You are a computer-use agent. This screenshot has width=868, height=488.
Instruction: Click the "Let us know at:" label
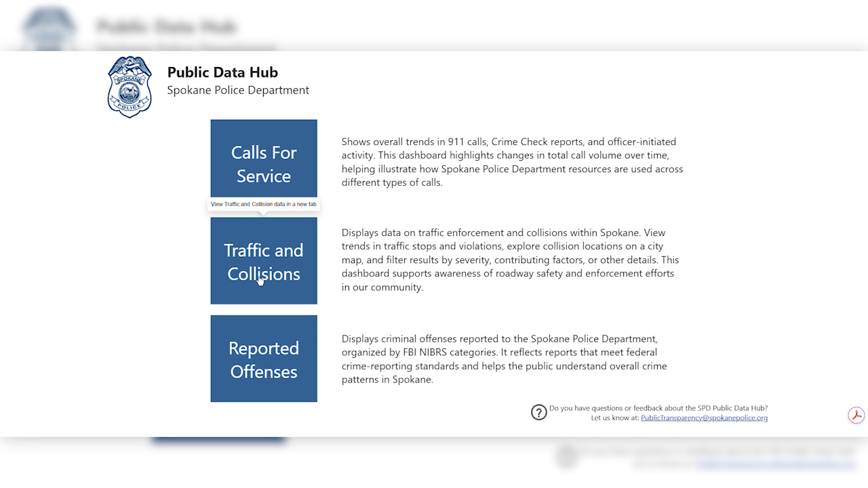[615, 418]
